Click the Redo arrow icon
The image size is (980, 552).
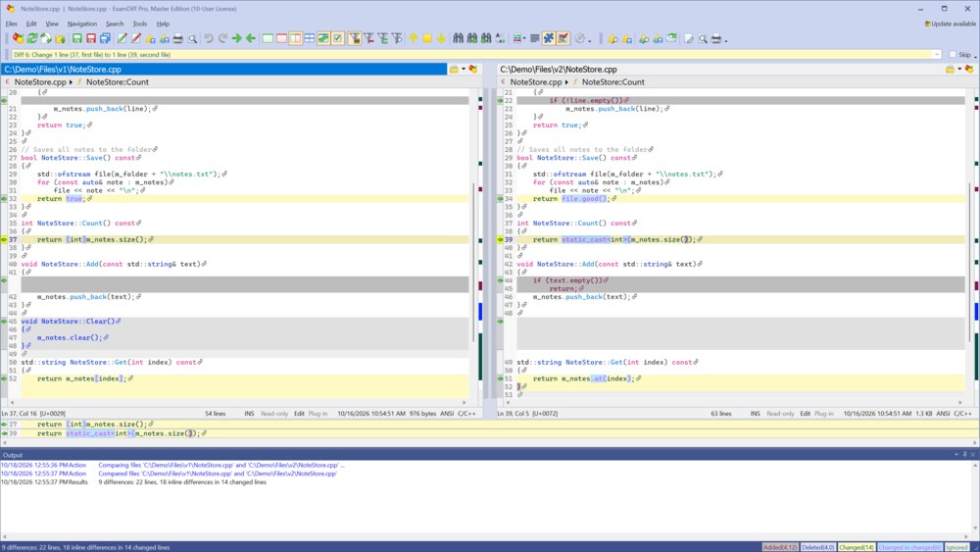[221, 39]
